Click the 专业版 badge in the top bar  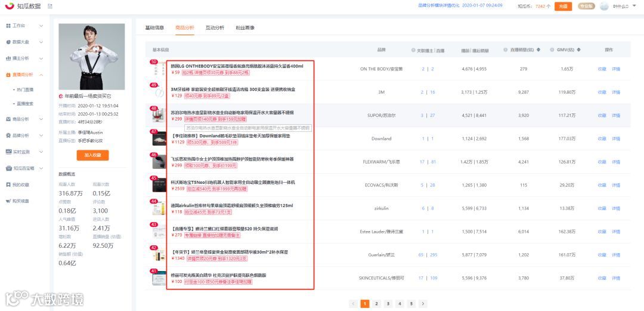[x=586, y=6]
